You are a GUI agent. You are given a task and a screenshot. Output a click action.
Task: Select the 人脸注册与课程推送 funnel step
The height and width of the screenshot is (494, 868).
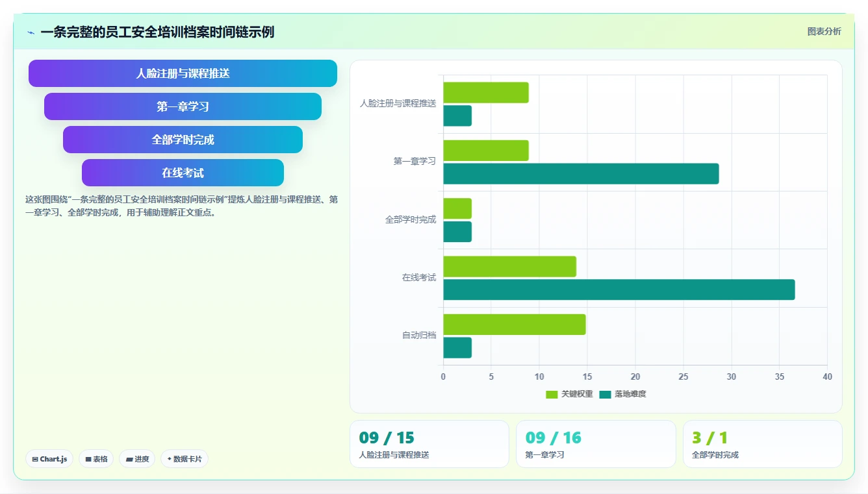[183, 73]
